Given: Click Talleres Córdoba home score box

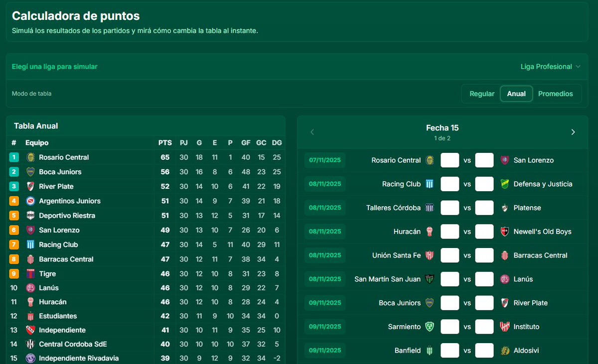Looking at the screenshot, I should 450,208.
